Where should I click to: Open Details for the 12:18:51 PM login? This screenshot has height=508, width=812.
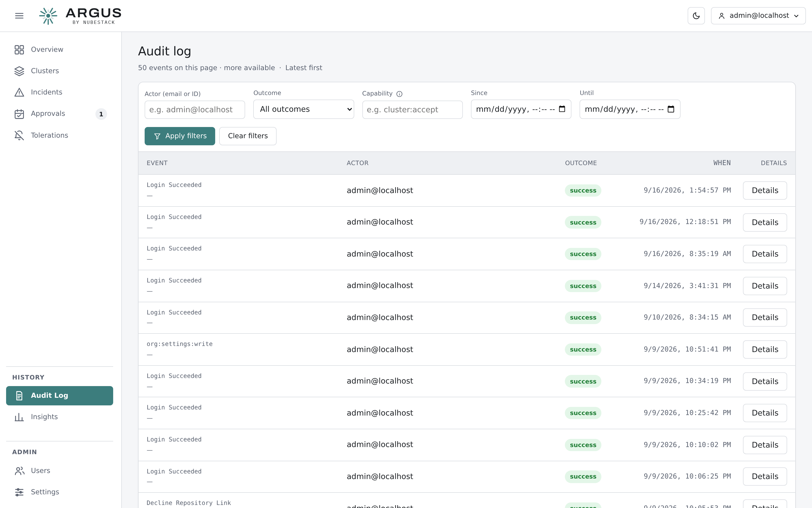tap(765, 223)
